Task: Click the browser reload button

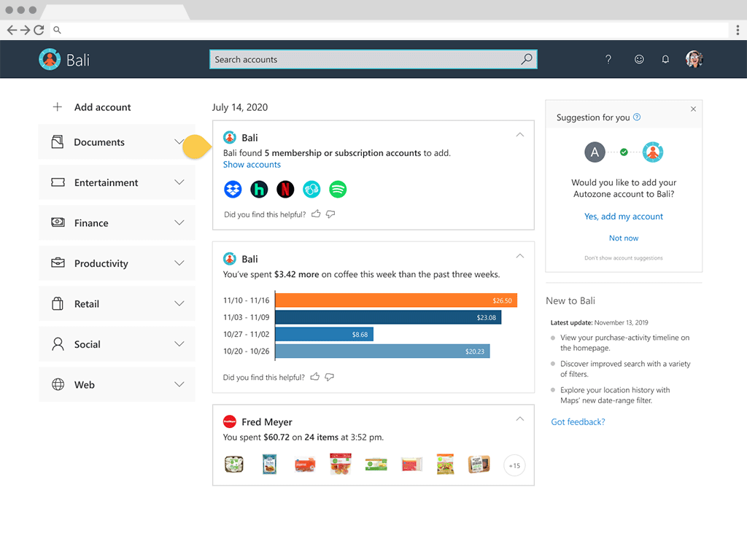Action: [39, 30]
